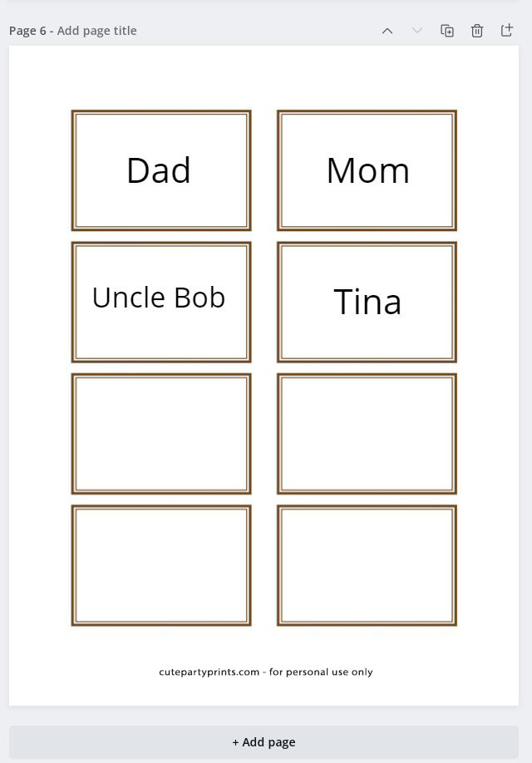Click the empty bottom-left place card
The height and width of the screenshot is (763, 532).
click(161, 565)
